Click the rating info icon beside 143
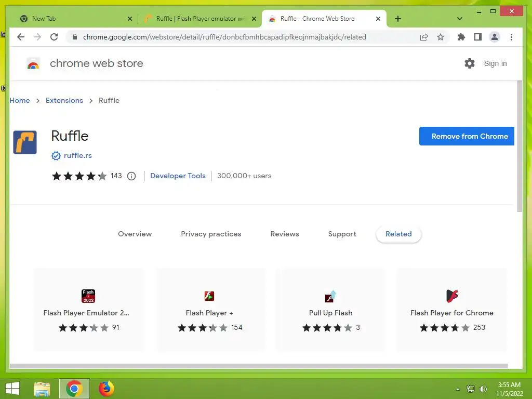 coord(131,176)
